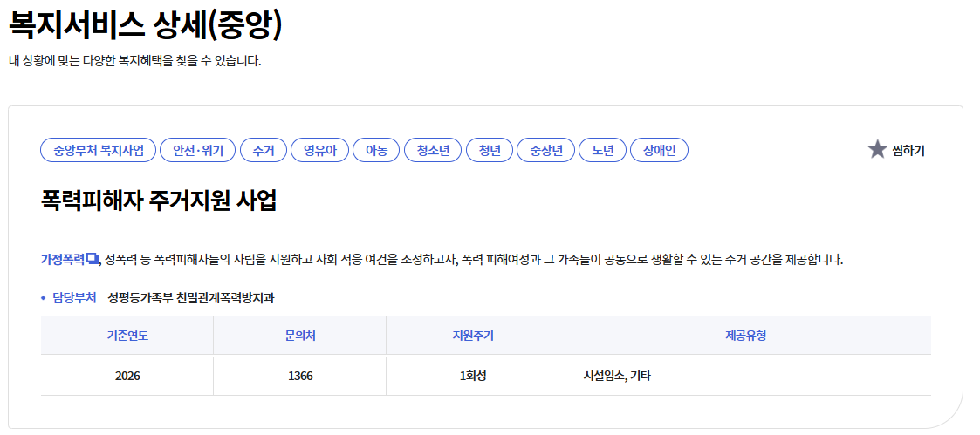Click the 청년 tag pill
Screen dimensions: 980x435
(x=490, y=151)
